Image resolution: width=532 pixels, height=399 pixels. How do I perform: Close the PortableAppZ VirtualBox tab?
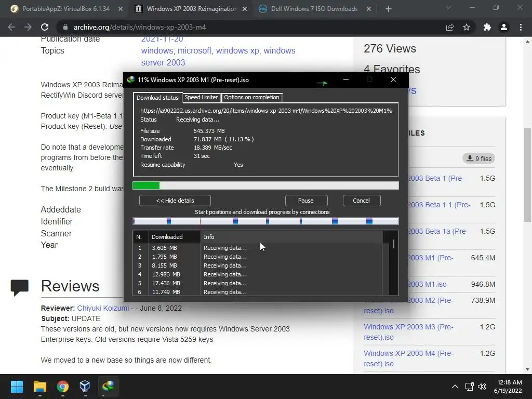[121, 9]
